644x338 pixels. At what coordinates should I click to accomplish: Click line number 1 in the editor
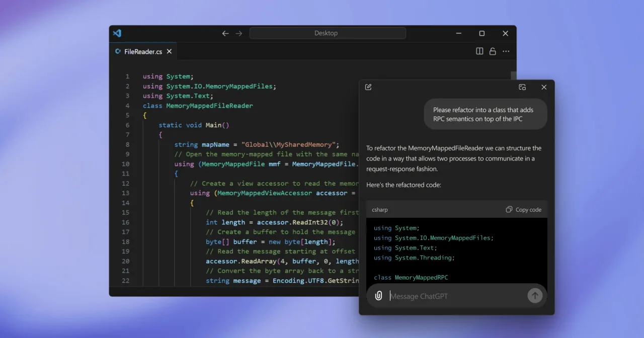point(127,76)
